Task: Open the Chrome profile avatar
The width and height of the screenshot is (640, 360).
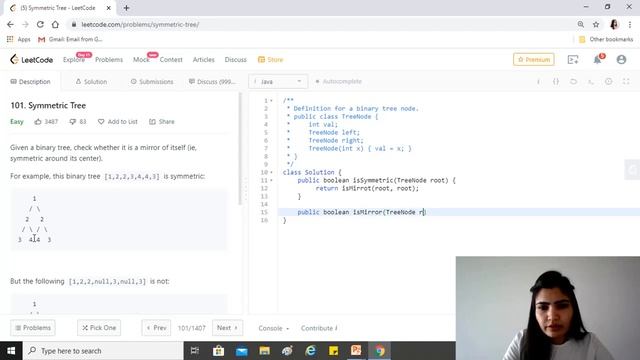Action: pos(614,24)
